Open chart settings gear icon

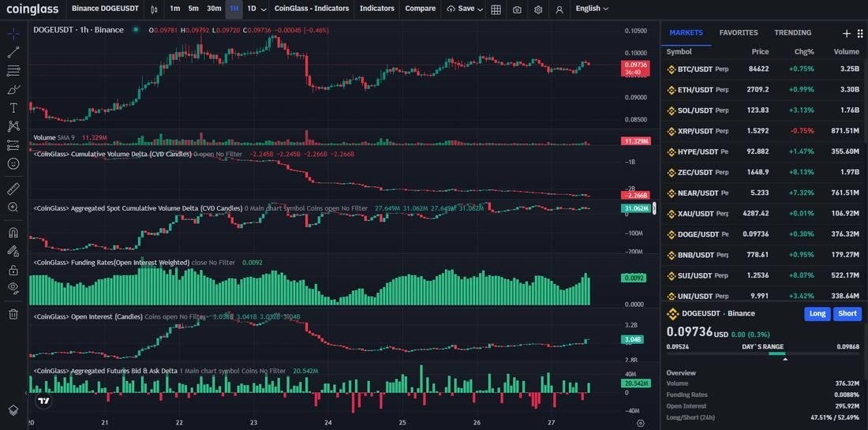(538, 9)
